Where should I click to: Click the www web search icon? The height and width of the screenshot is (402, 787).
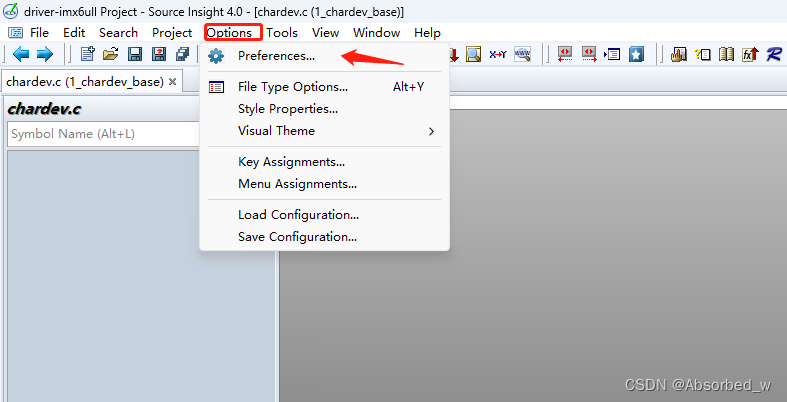[x=522, y=54]
